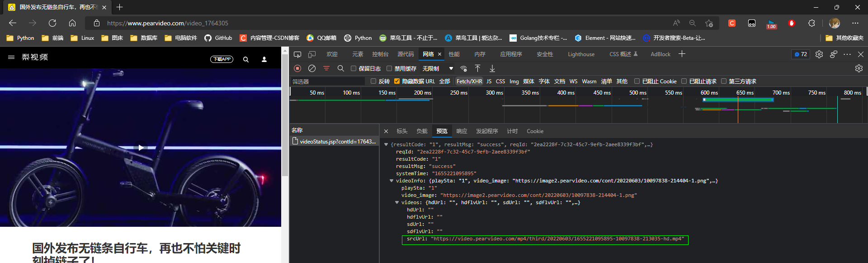Open DevTools settings gear near issues counter
Viewport: 868px width, 263px height.
click(819, 54)
